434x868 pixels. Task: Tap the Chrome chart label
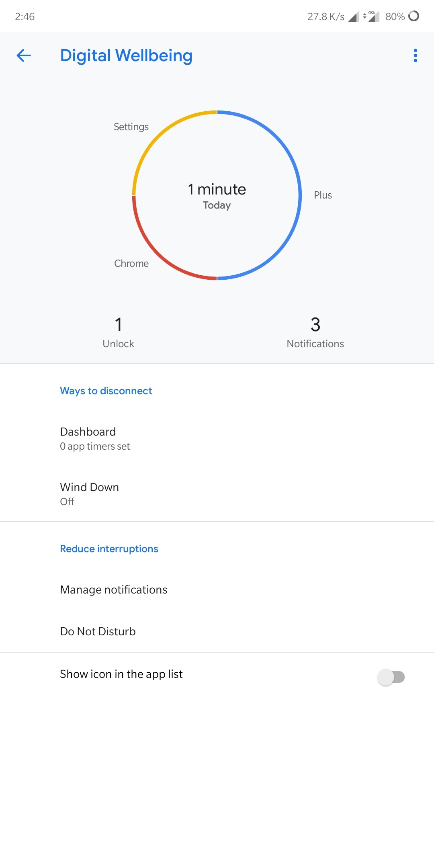click(131, 264)
